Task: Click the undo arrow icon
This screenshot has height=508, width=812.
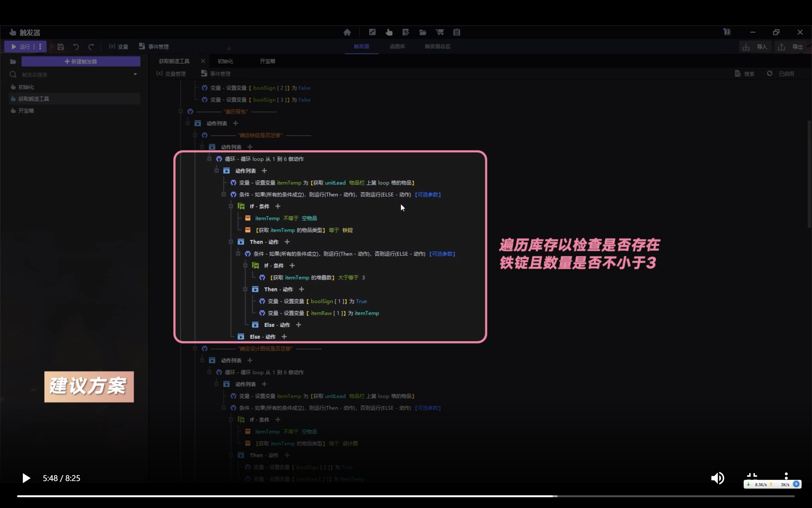Action: coord(76,47)
